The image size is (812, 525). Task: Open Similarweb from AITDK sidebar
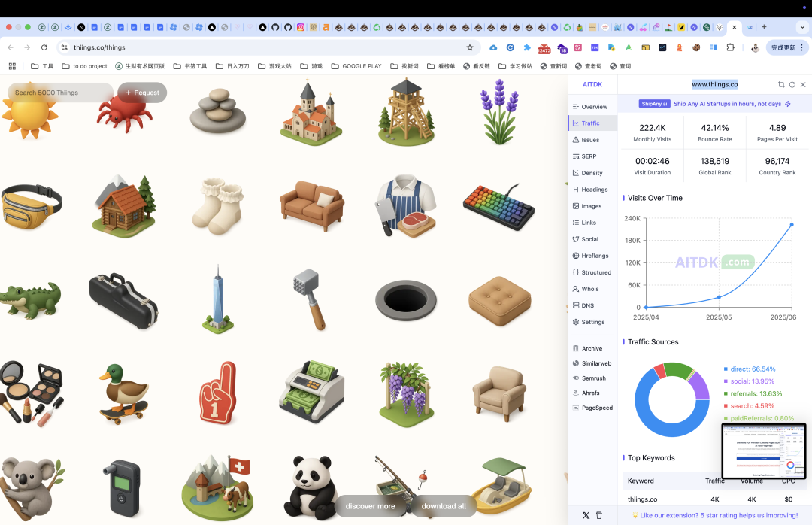[x=592, y=363]
